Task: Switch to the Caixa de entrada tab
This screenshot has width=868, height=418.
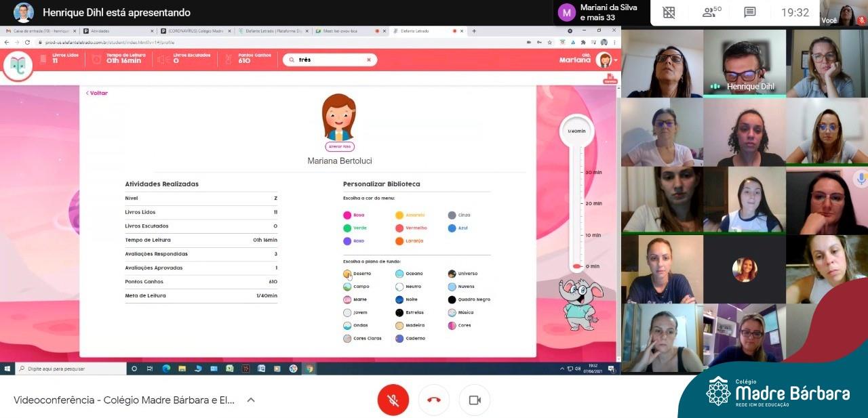Action: [x=41, y=30]
